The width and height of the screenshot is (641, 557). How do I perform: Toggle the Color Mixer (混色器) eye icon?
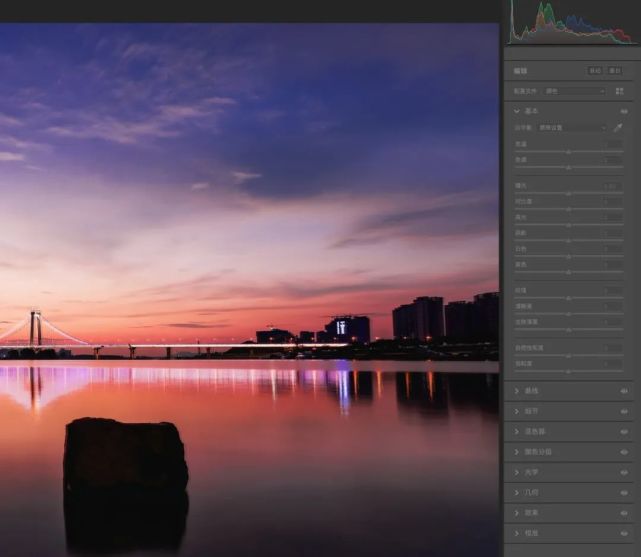(624, 432)
